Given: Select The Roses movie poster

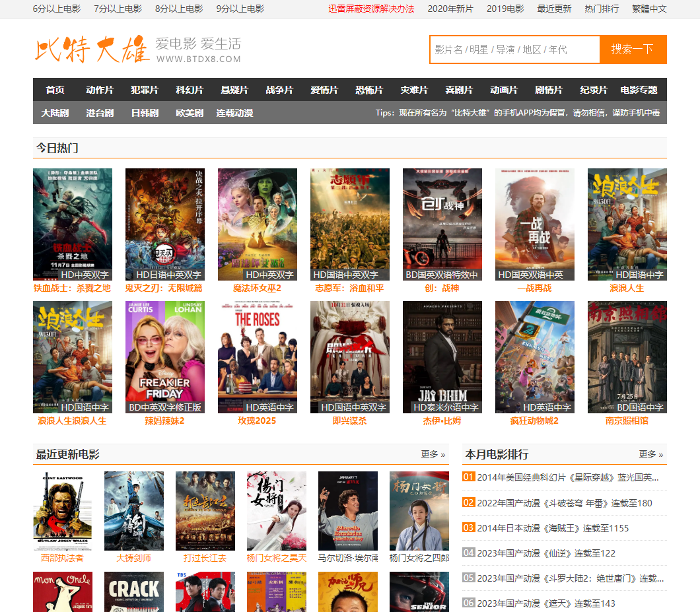Looking at the screenshot, I should pos(258,357).
